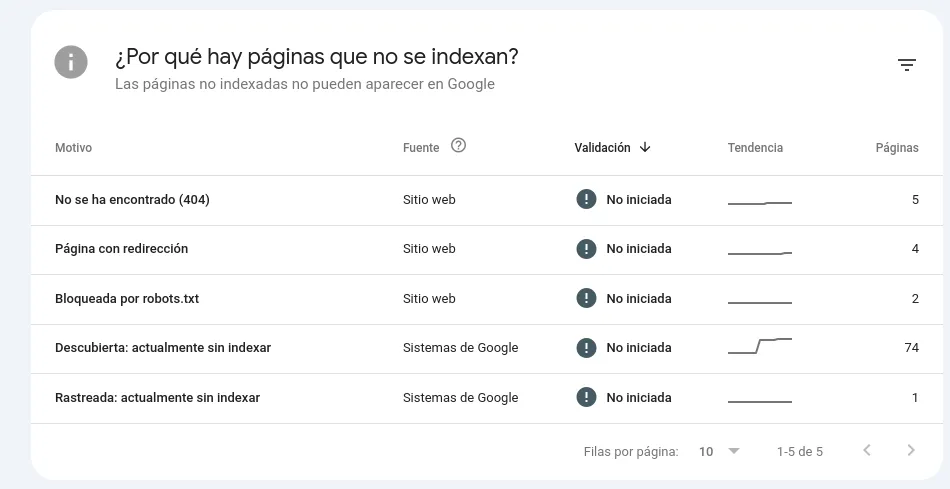Click the exclamation icon in Descubierta row
Image resolution: width=950 pixels, height=489 pixels.
pyautogui.click(x=586, y=348)
